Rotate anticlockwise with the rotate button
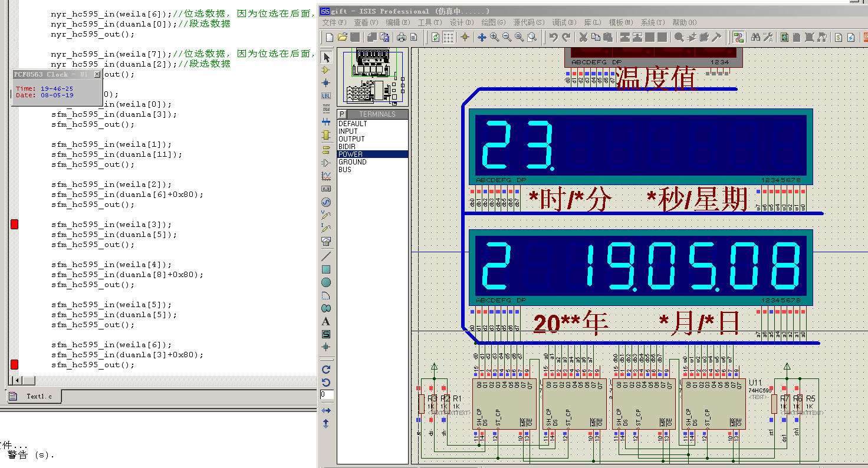The width and height of the screenshot is (868, 468). point(326,383)
